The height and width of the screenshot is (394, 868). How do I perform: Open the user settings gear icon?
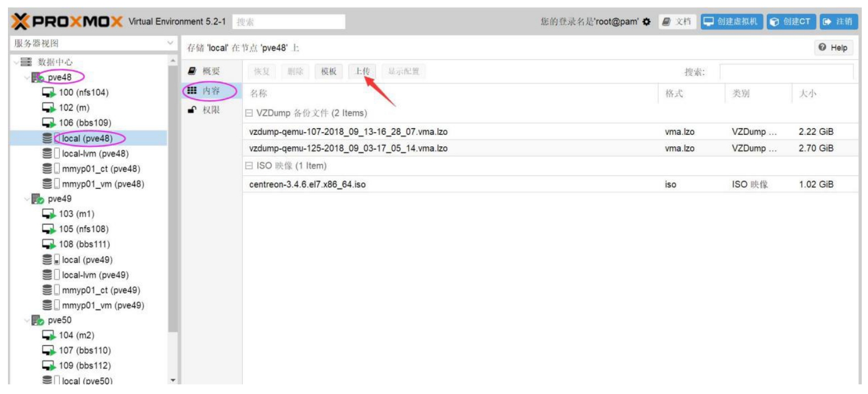647,22
